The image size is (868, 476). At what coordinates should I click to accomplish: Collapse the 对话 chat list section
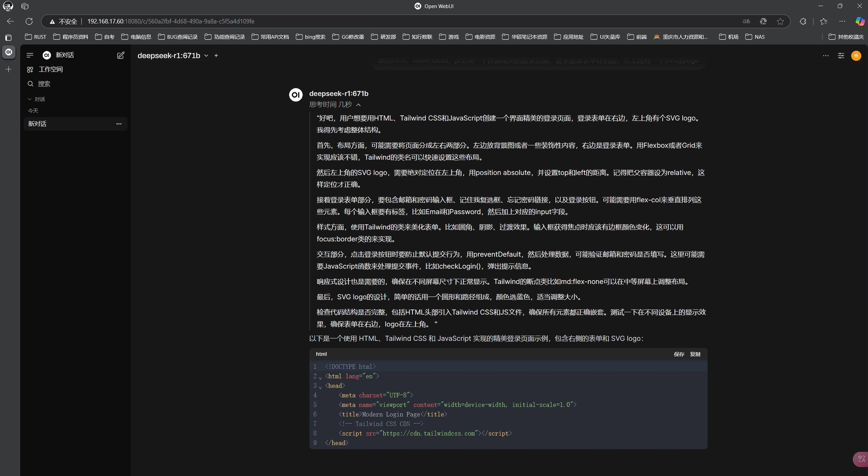pyautogui.click(x=36, y=99)
